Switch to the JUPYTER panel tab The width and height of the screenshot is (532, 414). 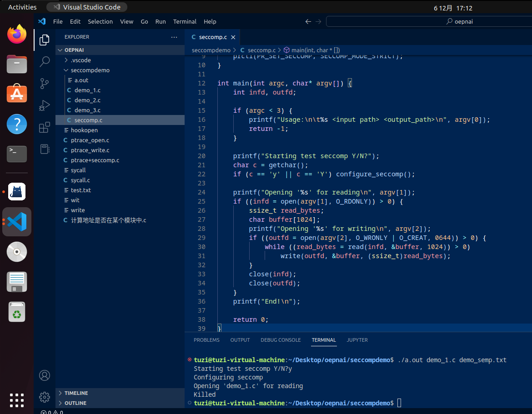tap(357, 340)
